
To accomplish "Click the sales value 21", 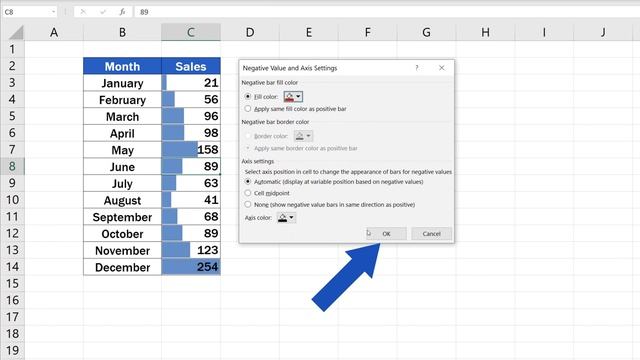I will (191, 83).
